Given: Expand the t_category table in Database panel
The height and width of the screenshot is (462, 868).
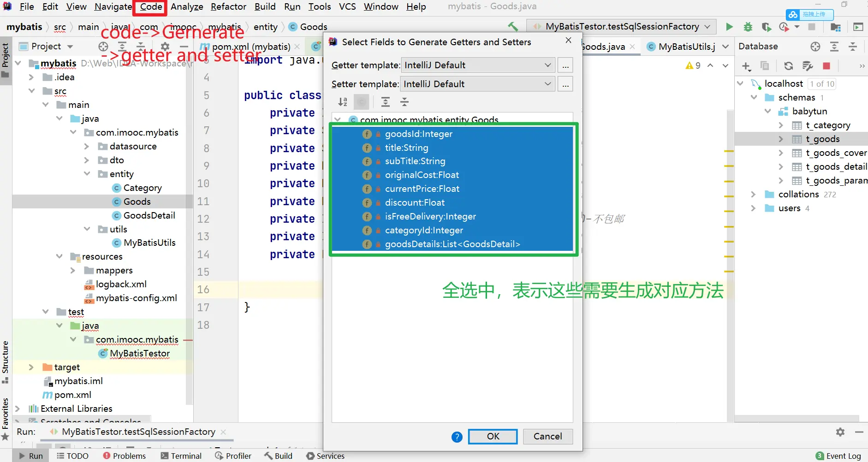Looking at the screenshot, I should 781,125.
